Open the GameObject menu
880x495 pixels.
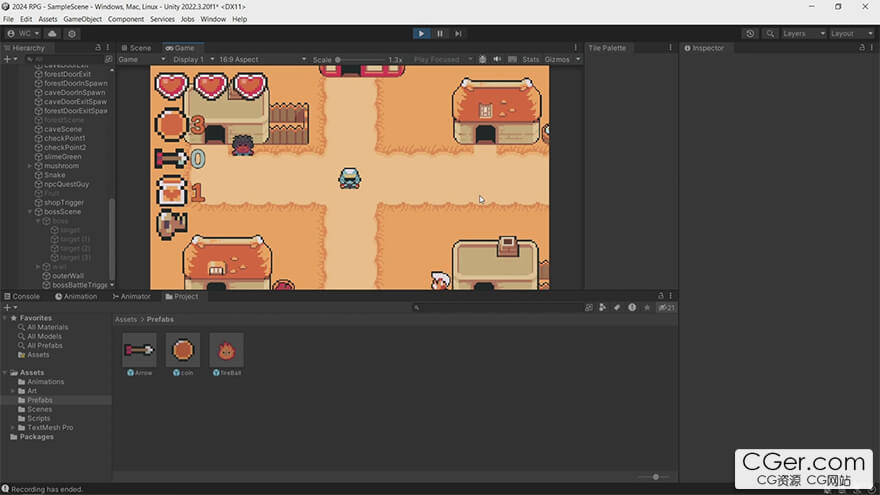coord(82,19)
